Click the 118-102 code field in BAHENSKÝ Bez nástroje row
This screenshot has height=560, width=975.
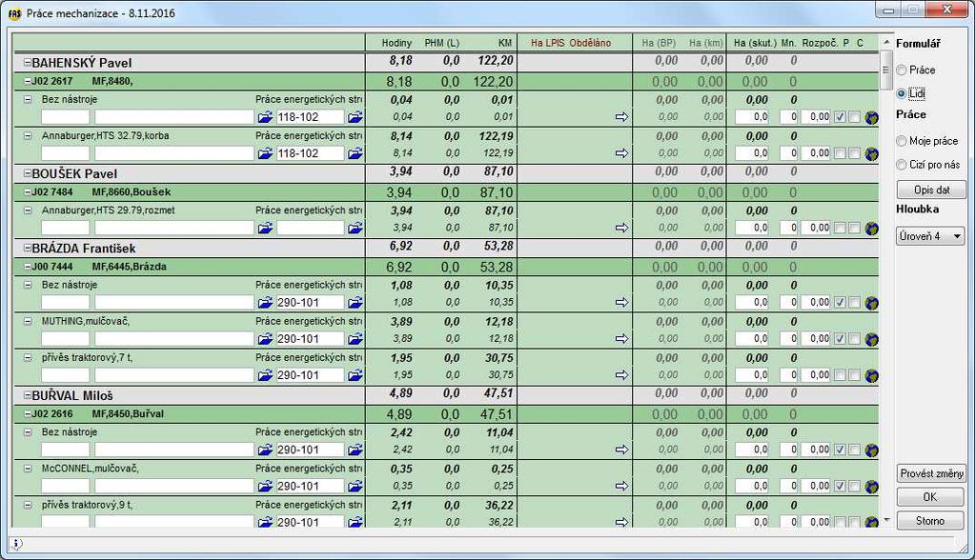(x=311, y=117)
